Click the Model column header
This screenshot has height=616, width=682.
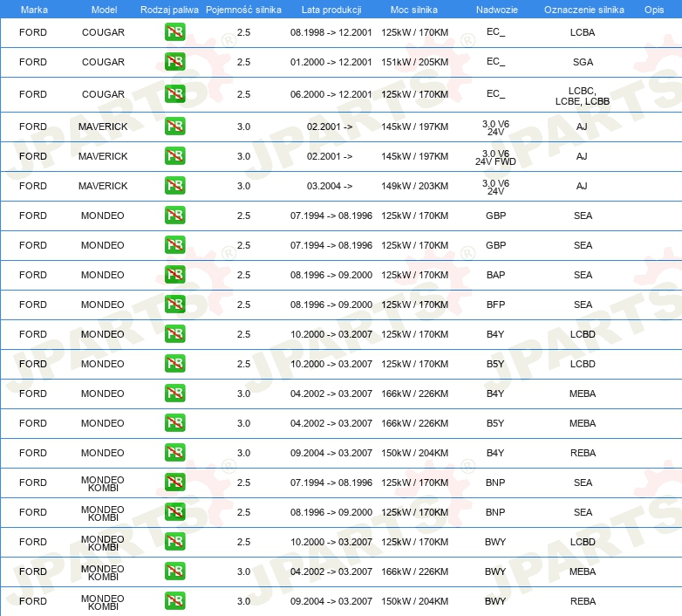coord(105,10)
